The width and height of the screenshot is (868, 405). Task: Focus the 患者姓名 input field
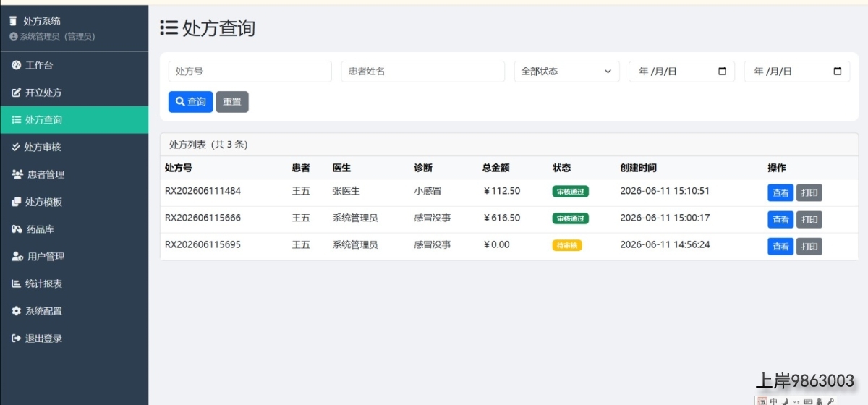coord(423,72)
